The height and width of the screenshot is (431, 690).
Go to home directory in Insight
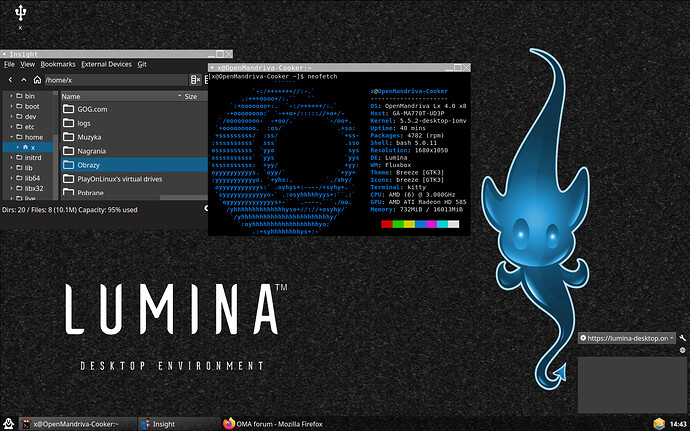[37, 80]
